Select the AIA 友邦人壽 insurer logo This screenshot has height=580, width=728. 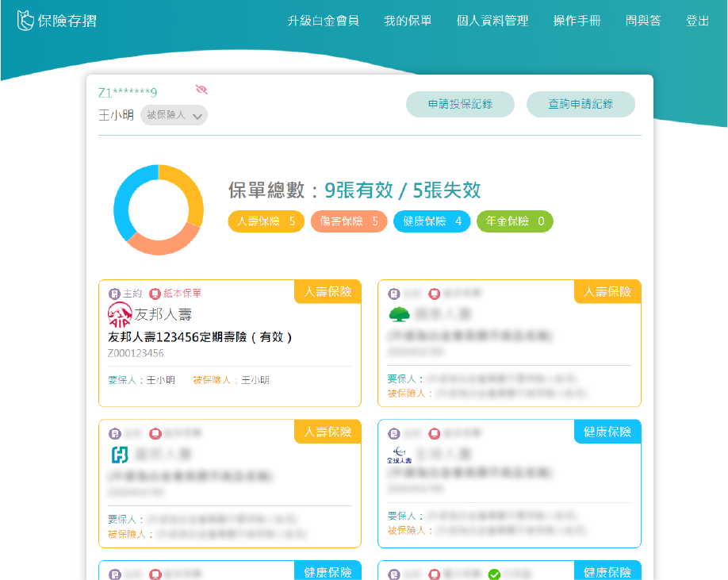tap(121, 313)
